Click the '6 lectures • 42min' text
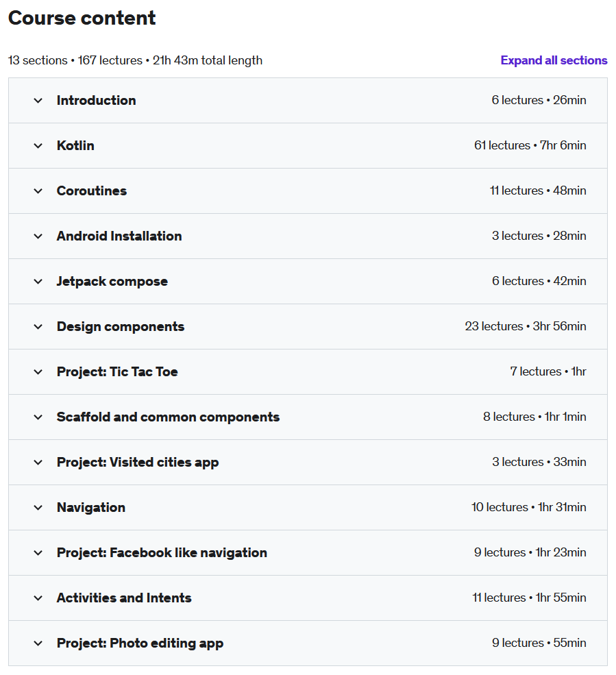Image resolution: width=616 pixels, height=675 pixels. pyautogui.click(x=539, y=281)
